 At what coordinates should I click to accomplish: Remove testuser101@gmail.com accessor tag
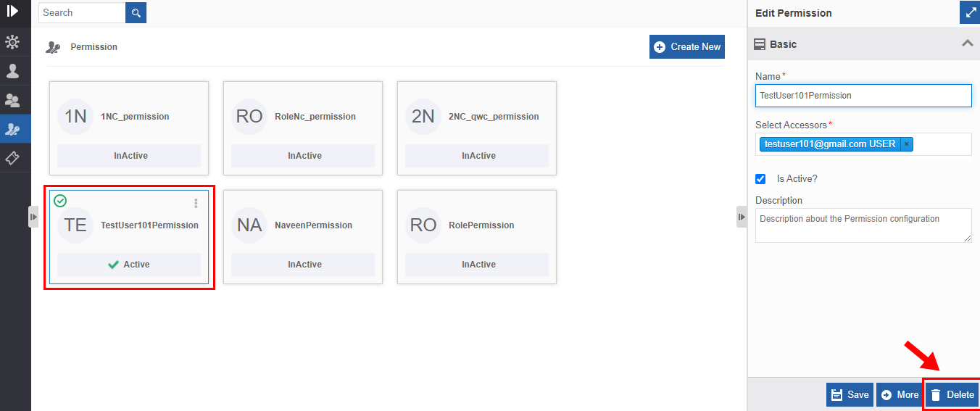906,144
